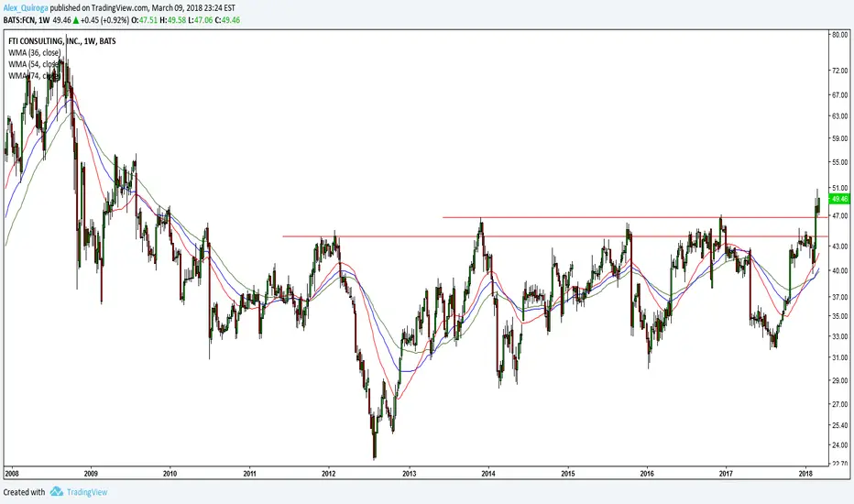854x504 pixels.
Task: Click the 2012 year label on time axis
Action: pyautogui.click(x=328, y=474)
